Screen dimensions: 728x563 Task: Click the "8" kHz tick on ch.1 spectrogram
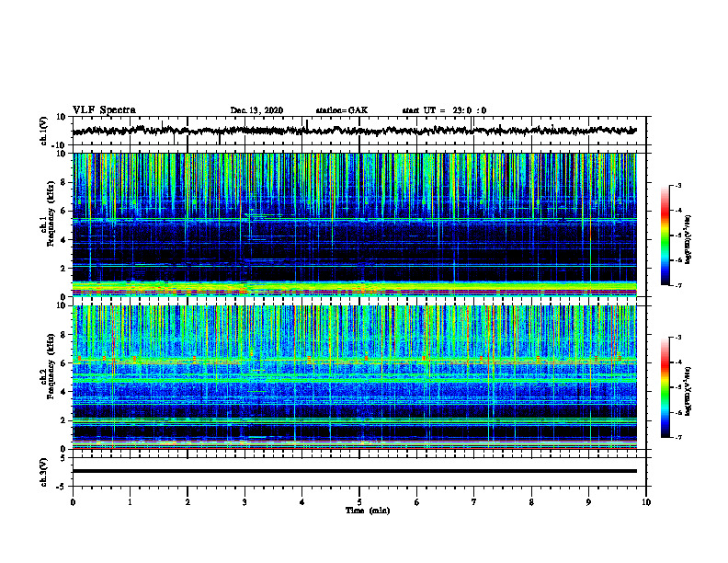point(64,182)
